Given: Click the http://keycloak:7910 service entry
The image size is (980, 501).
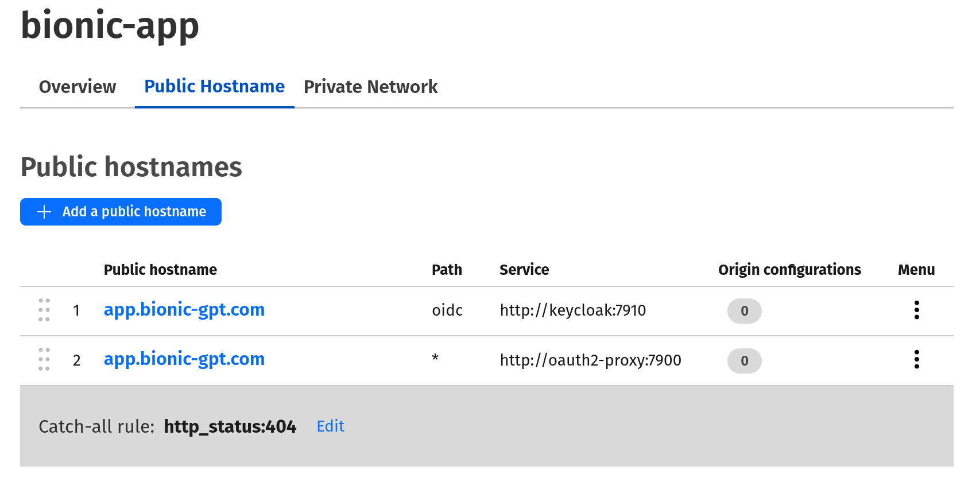Looking at the screenshot, I should [x=572, y=310].
